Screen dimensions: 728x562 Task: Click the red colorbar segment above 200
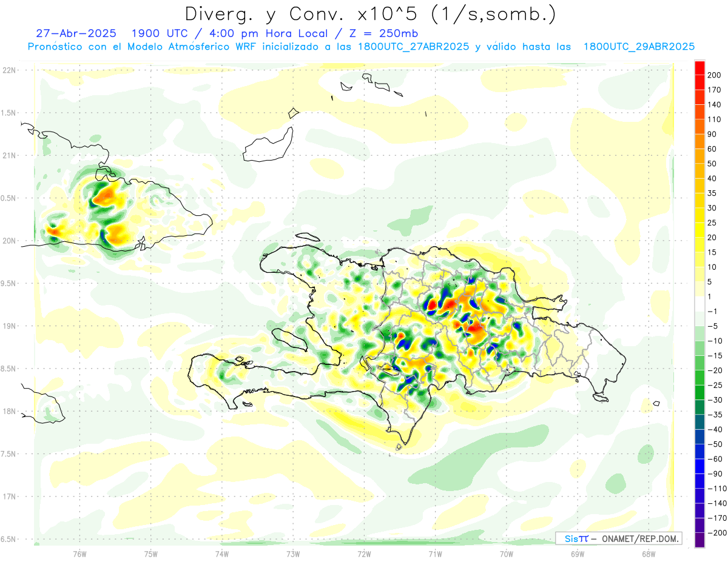(x=699, y=68)
